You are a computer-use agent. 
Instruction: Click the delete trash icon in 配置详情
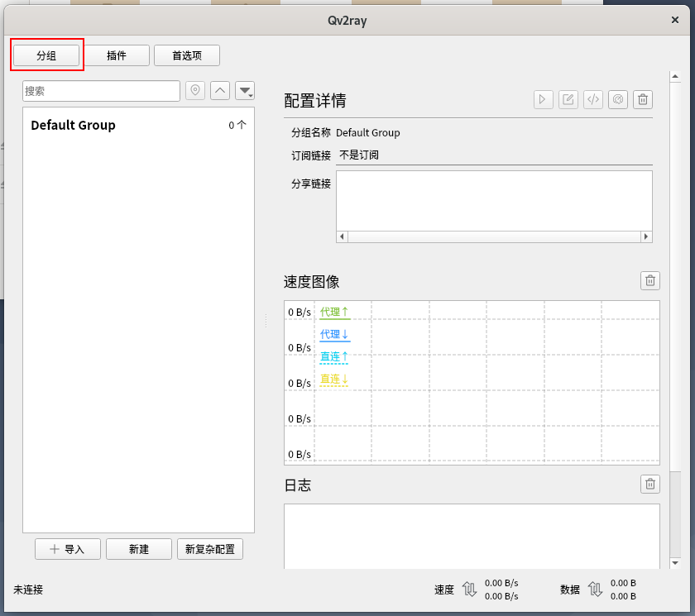[x=643, y=99]
